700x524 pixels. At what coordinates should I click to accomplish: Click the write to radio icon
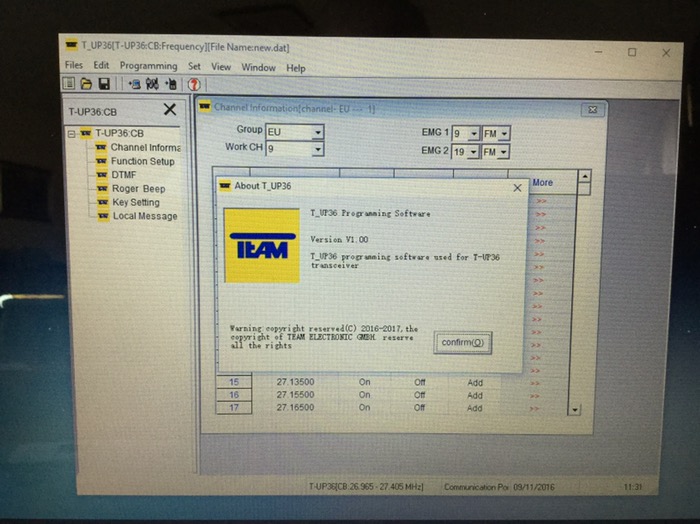click(x=171, y=84)
